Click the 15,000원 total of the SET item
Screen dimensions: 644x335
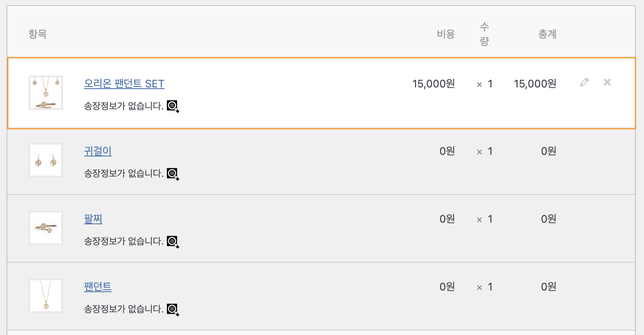coord(535,84)
